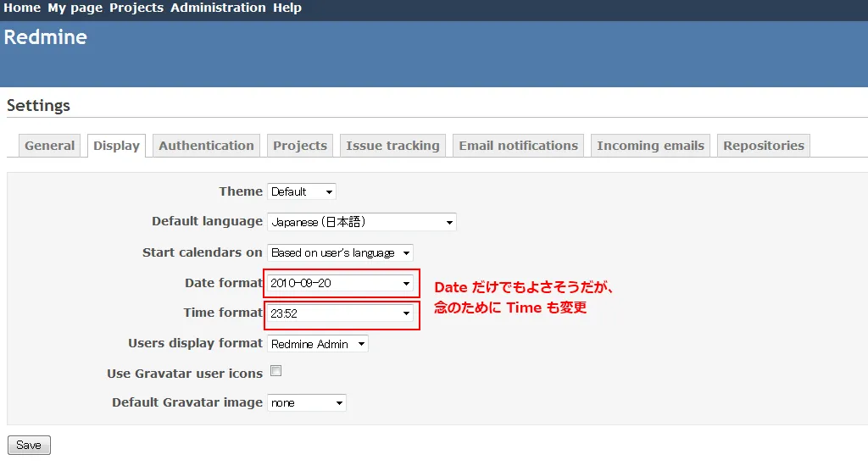Click the Users display format label
Image resolution: width=868 pixels, height=471 pixels.
click(195, 343)
